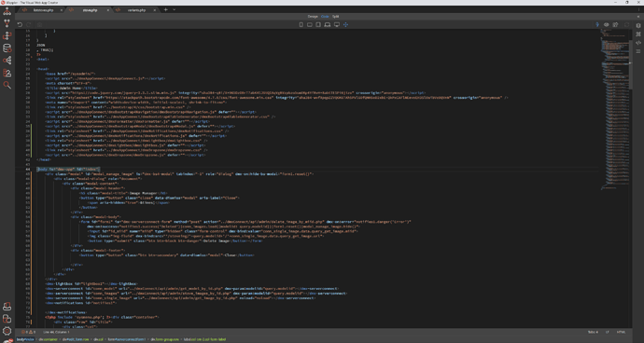Select the laptop viewport icon

click(x=328, y=25)
